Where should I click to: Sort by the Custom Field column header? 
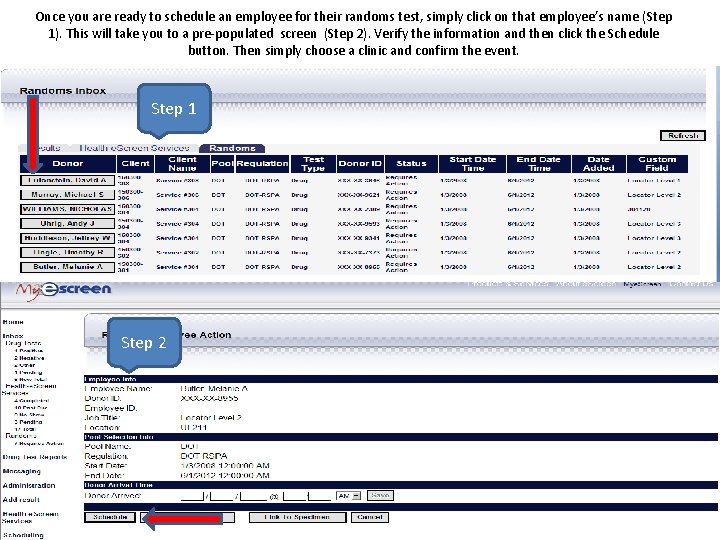pyautogui.click(x=657, y=163)
